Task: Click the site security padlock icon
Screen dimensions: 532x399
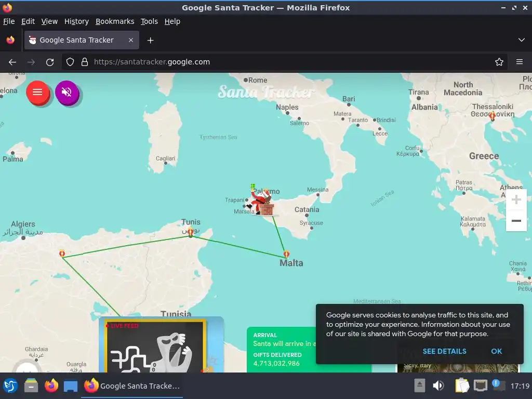Action: coord(85,62)
